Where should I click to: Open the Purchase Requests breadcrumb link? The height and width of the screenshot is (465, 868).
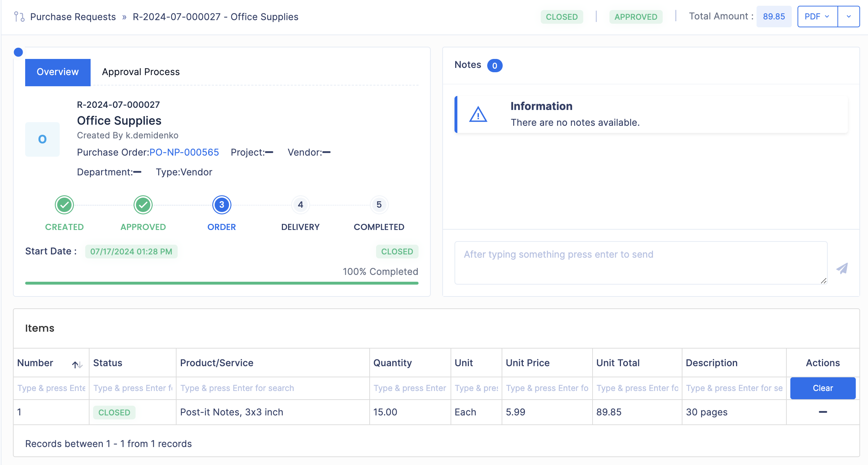pyautogui.click(x=73, y=17)
